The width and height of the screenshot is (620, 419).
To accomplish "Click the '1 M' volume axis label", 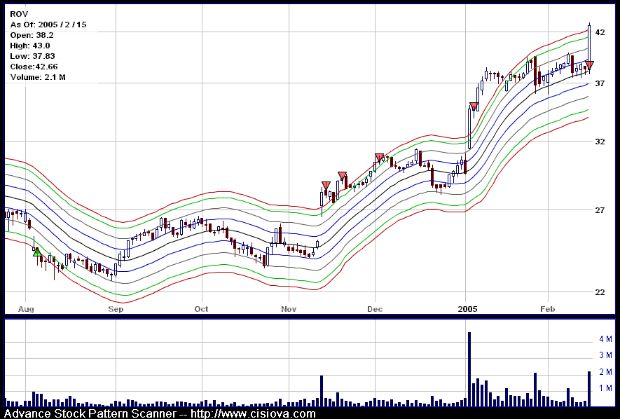I will coord(605,389).
